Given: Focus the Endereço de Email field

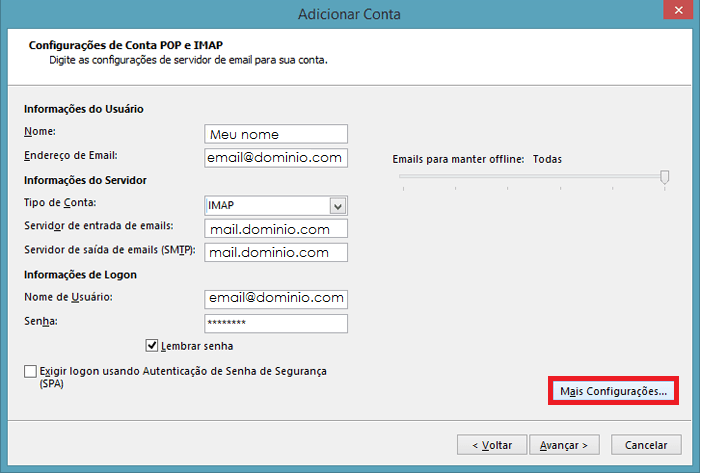Looking at the screenshot, I should tap(275, 158).
